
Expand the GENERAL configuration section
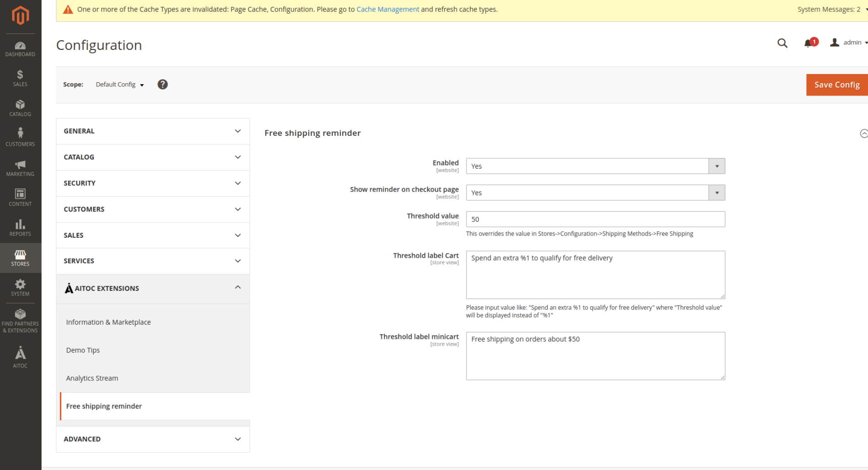(x=153, y=131)
